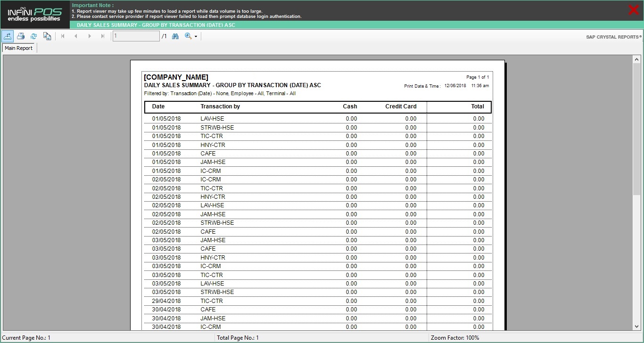Screen dimensions: 644x343
Task: Select JAM-HSE in the 03/05/2018 row
Action: point(213,240)
